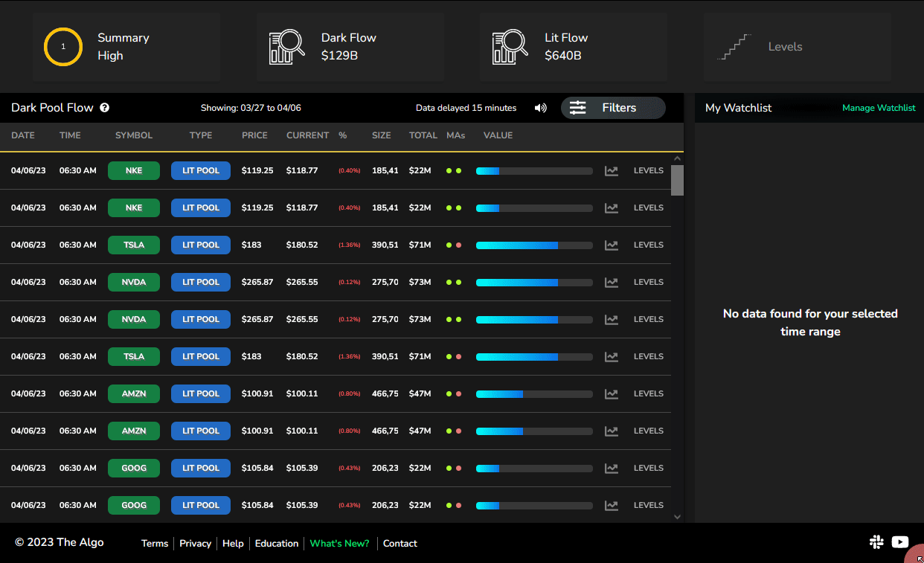The width and height of the screenshot is (924, 563).
Task: Sort by the SYMBOL column header
Action: (x=134, y=135)
